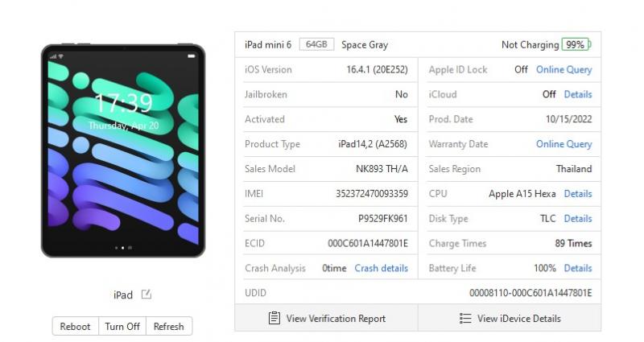Image resolution: width=644 pixels, height=342 pixels.
Task: Open iCloud Details link
Action: click(578, 94)
